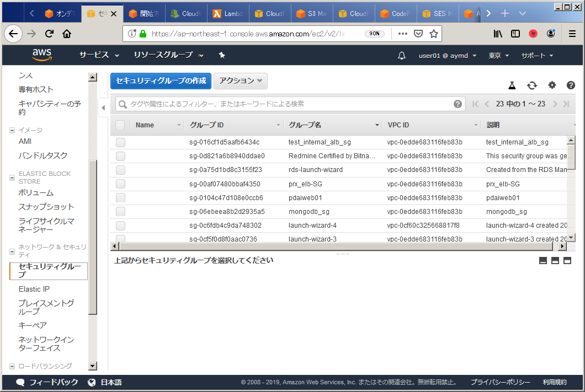Open Elastic IP in sidebar
Viewport: 585px width, 392px height.
pos(34,289)
